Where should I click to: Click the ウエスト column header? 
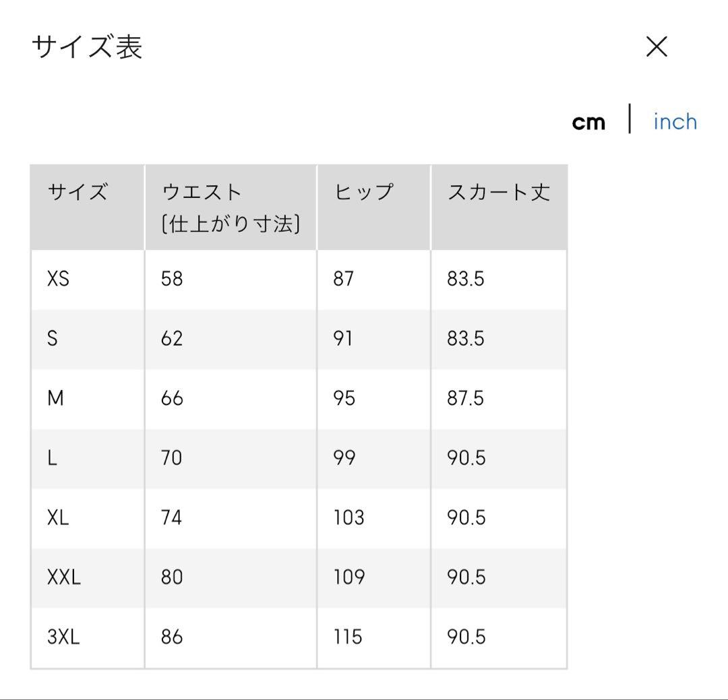pos(231,208)
